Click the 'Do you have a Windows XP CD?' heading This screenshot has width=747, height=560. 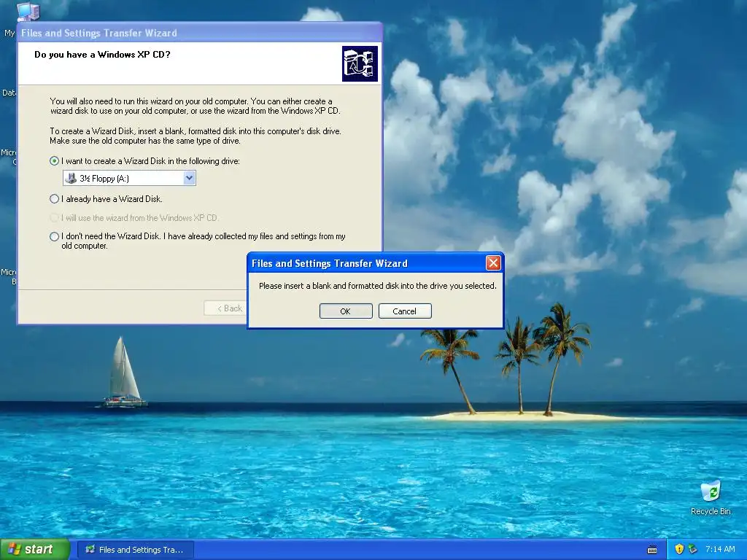click(102, 55)
